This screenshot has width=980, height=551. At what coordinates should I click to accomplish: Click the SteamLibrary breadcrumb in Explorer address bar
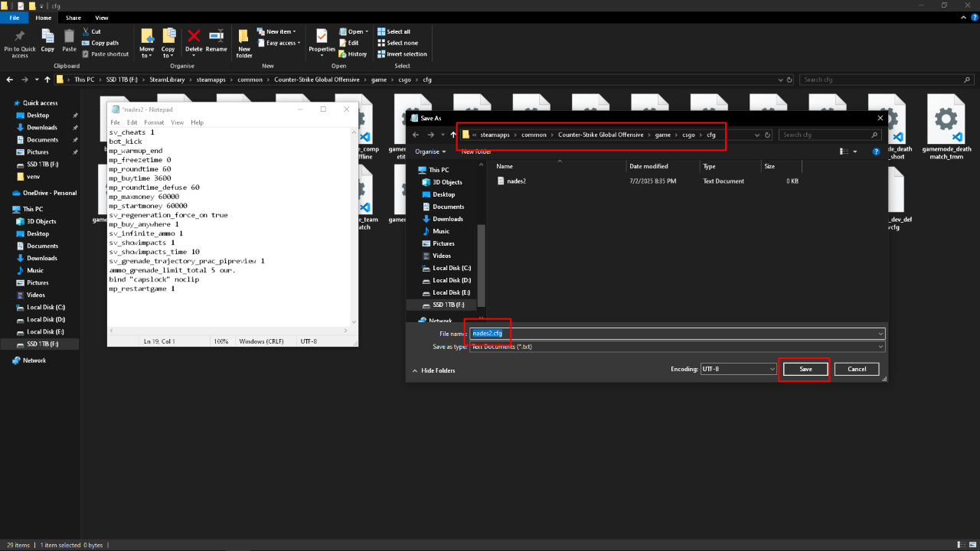[167, 80]
